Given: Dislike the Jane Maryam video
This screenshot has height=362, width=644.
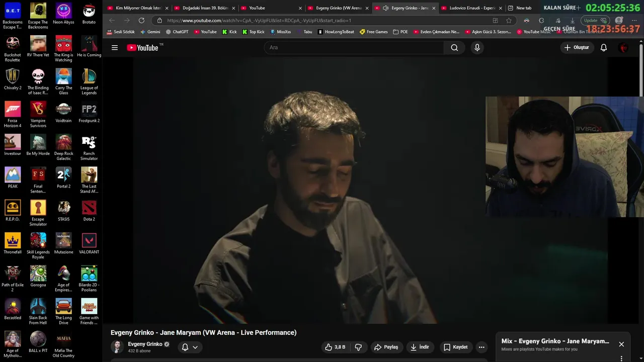Looking at the screenshot, I should (x=358, y=347).
